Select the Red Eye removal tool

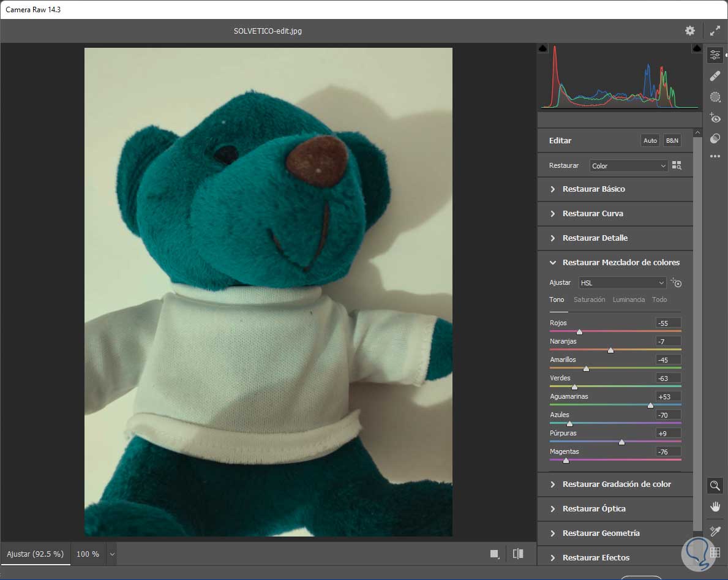(715, 118)
